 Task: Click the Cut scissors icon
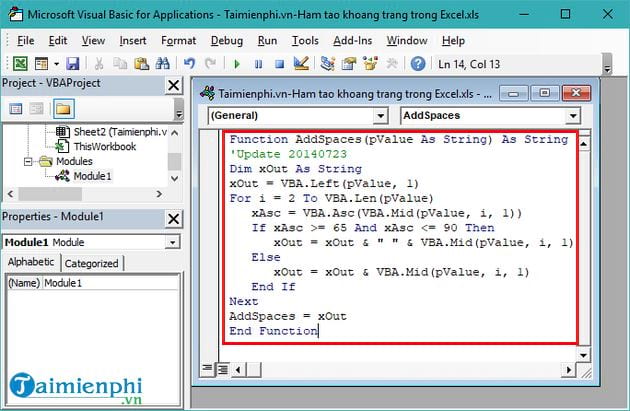pos(98,63)
